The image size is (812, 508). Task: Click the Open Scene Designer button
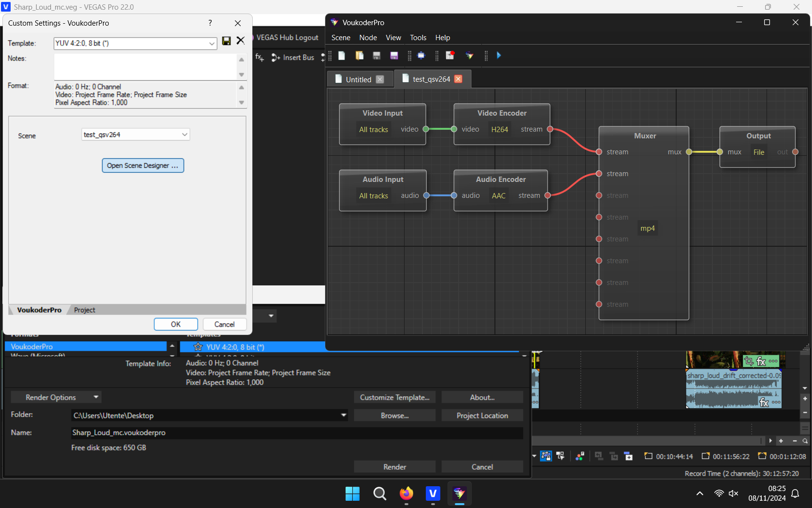point(143,165)
